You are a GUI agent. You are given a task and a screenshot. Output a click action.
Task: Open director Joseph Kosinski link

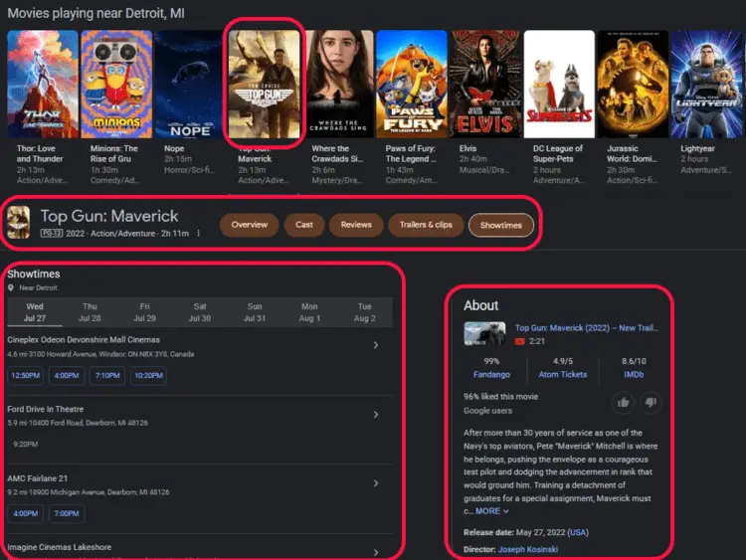tap(527, 549)
